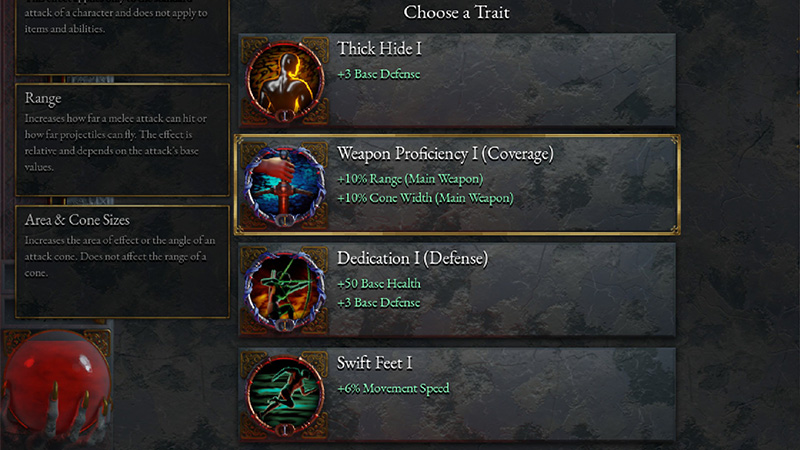Open the Range tooltip panel
This screenshot has height=450, width=800.
(122, 139)
